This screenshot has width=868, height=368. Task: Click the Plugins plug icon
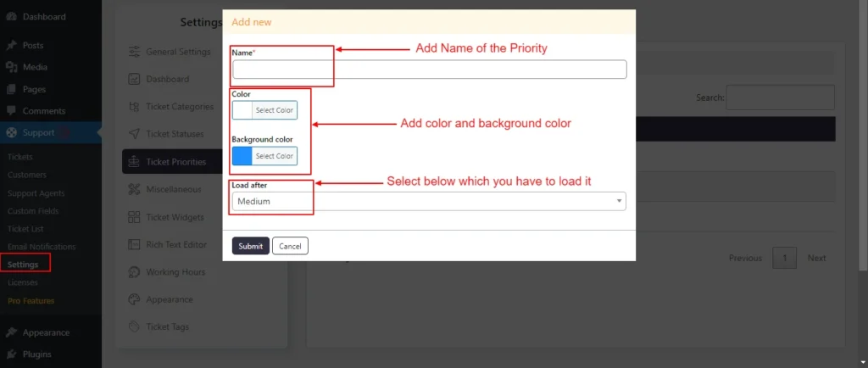11,354
